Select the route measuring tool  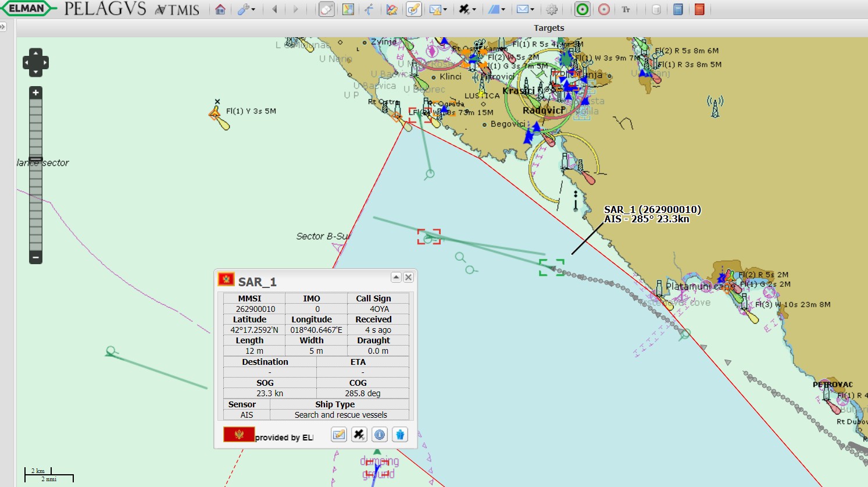coord(370,9)
